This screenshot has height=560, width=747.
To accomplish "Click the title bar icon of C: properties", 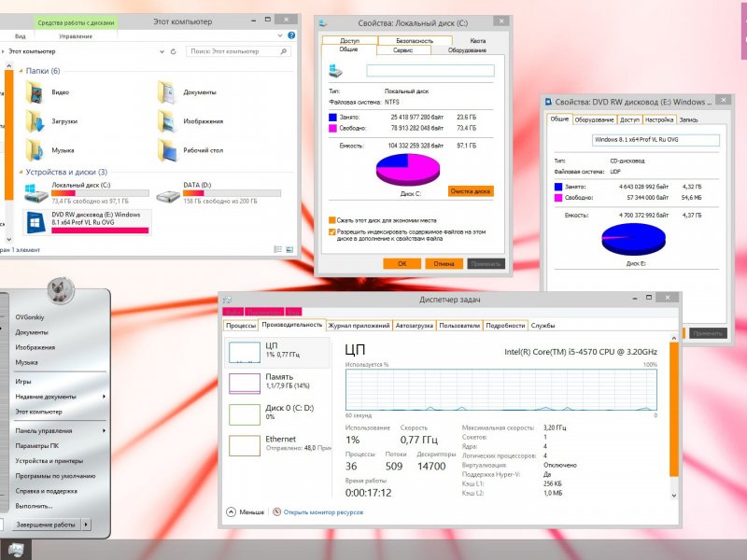I will pos(322,22).
